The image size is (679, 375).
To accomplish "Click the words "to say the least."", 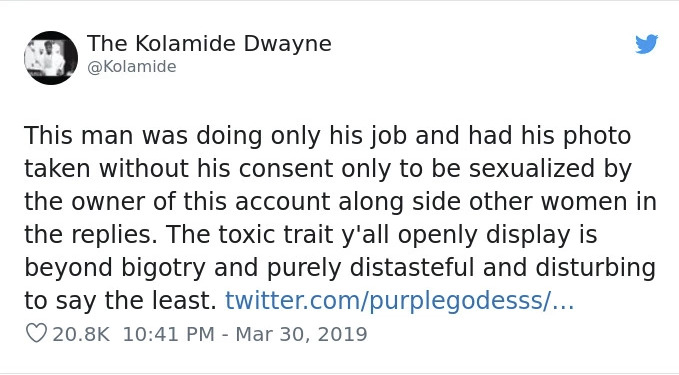I will point(120,301).
